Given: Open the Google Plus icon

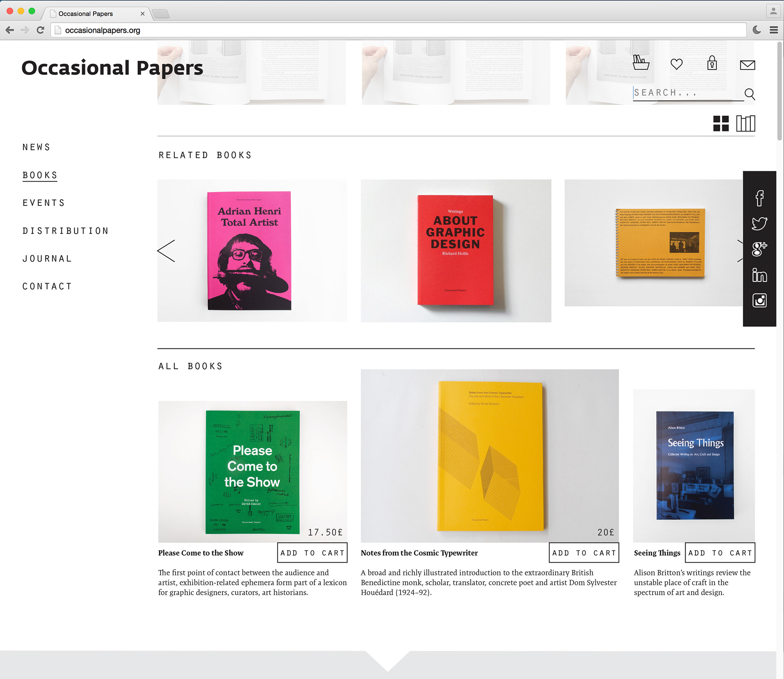Looking at the screenshot, I should (759, 249).
